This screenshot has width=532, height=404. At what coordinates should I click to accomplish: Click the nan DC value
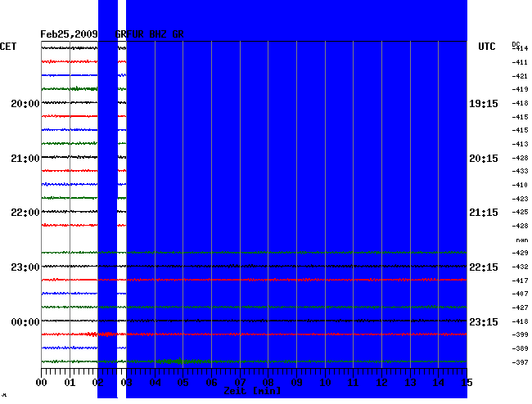click(x=522, y=240)
